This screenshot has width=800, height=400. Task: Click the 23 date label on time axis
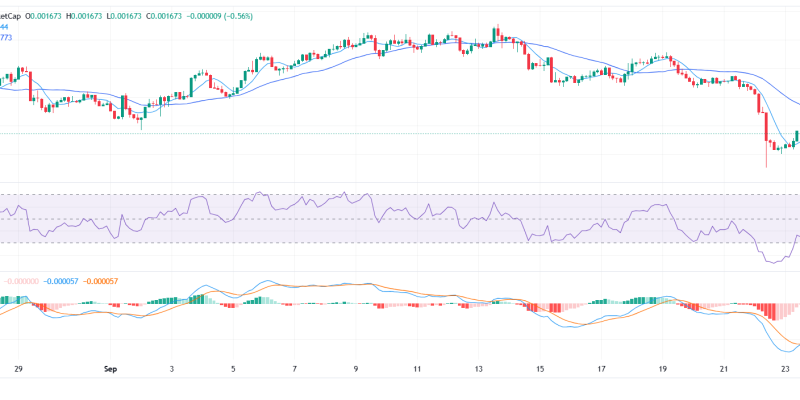[x=785, y=369]
